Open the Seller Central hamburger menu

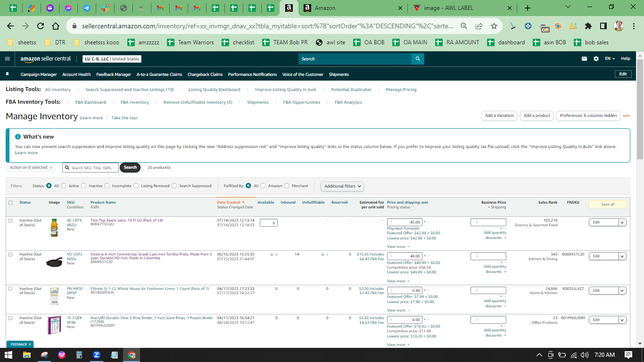pyautogui.click(x=7, y=59)
